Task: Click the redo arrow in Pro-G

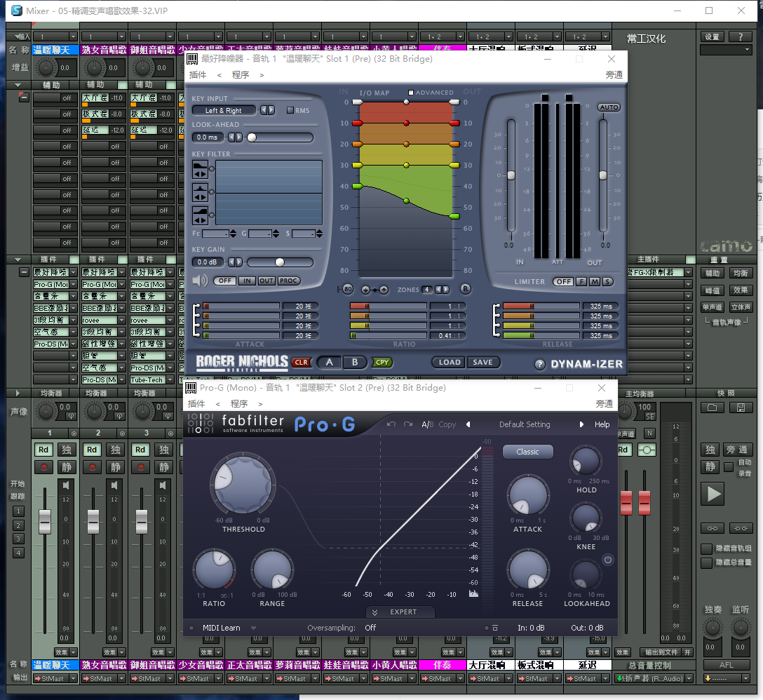Action: tap(407, 424)
